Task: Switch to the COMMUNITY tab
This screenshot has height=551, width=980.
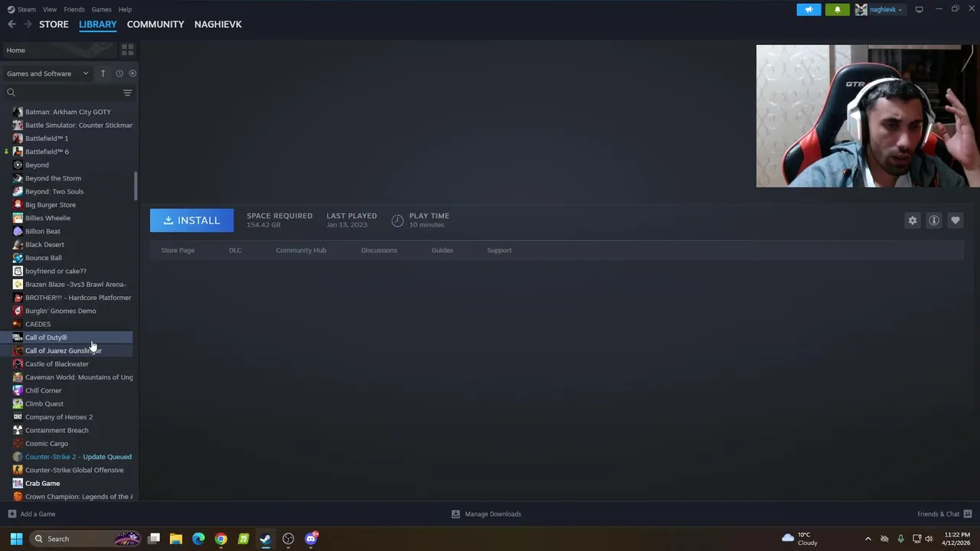Action: click(155, 24)
